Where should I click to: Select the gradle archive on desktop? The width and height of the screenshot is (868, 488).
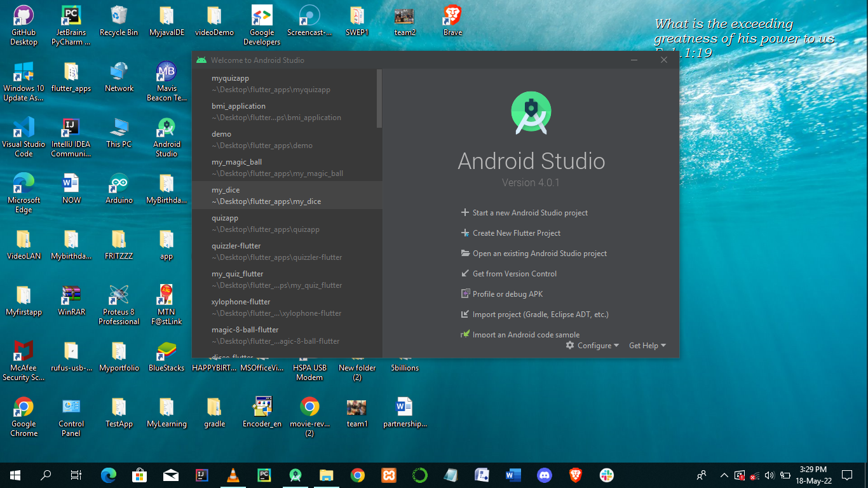[x=214, y=413]
